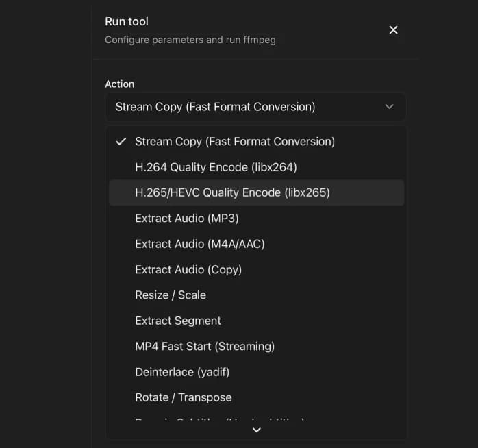Select the cut-off option below Rotate / Transpose
The width and height of the screenshot is (478, 448).
(x=219, y=419)
